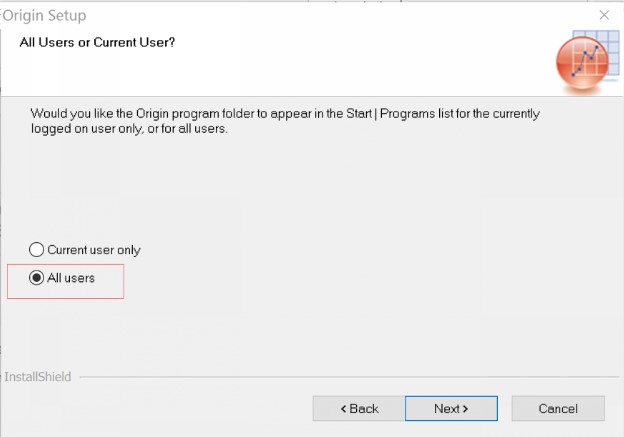The image size is (624, 437).
Task: Select the Current user only radio button
Action: tap(37, 250)
